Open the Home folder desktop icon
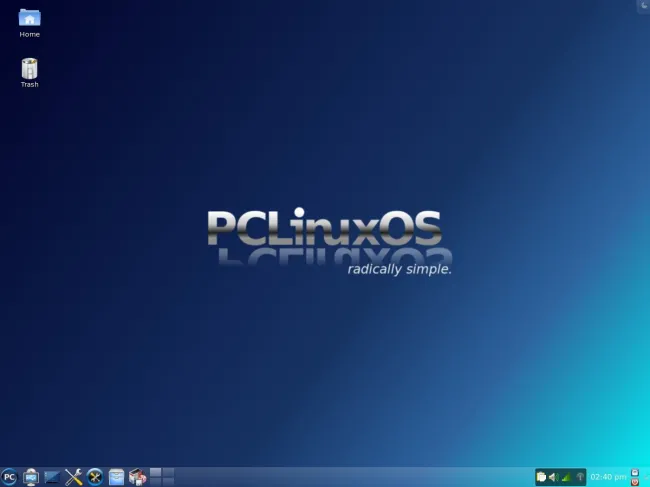This screenshot has height=487, width=650. point(30,18)
